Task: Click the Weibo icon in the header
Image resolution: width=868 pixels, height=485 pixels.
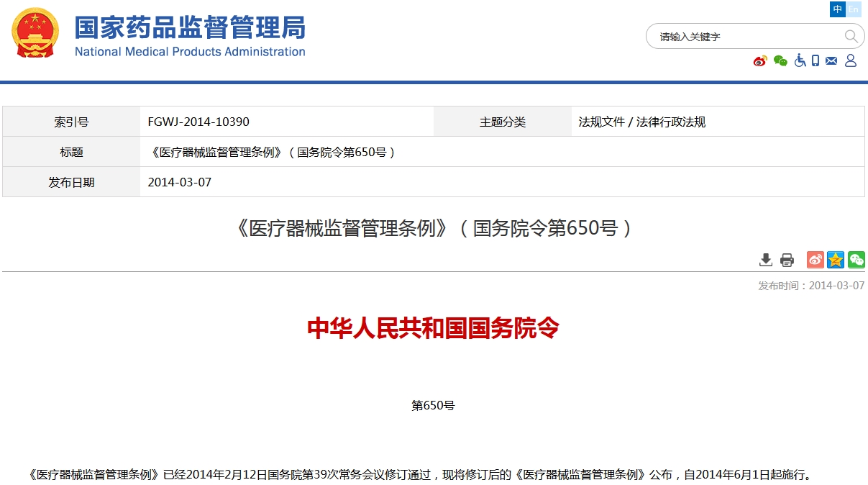Action: (759, 61)
